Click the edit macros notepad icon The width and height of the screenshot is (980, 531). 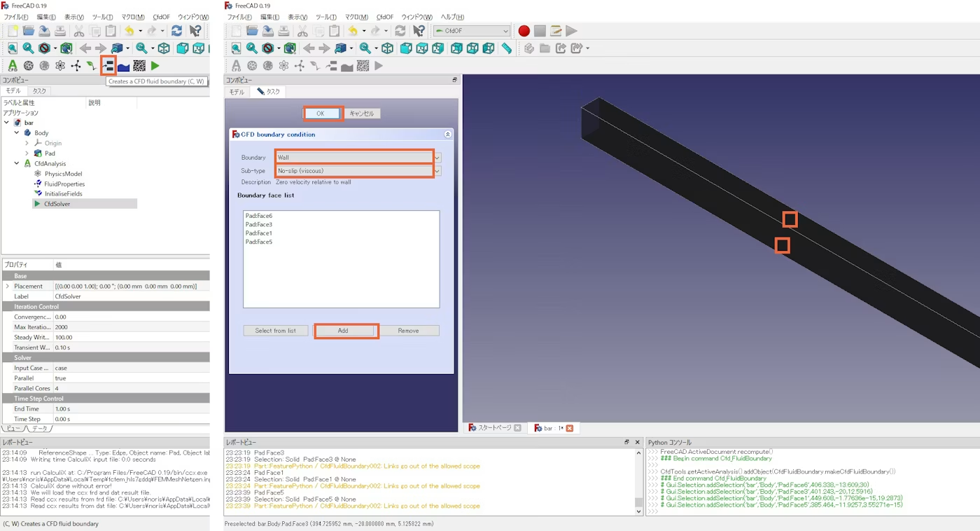point(556,31)
